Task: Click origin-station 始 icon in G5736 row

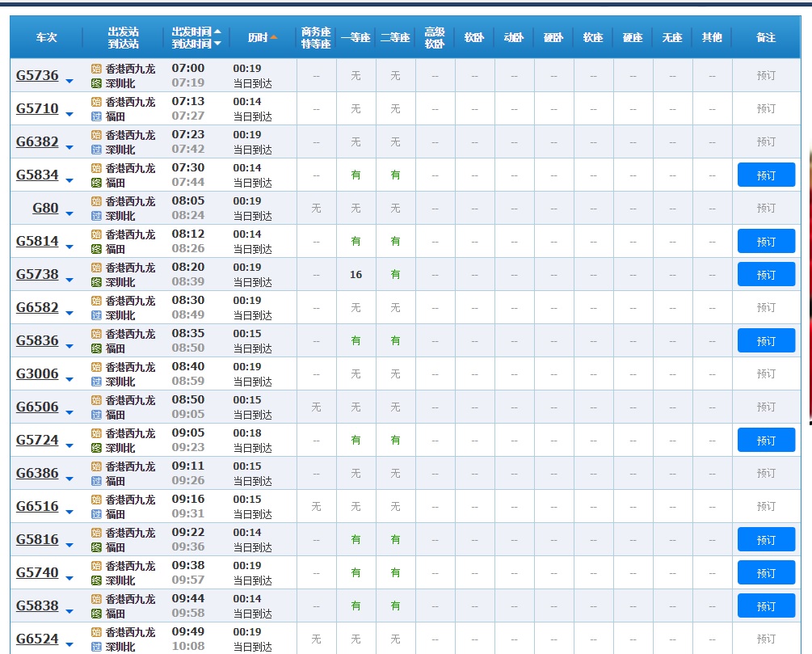Action: click(96, 69)
